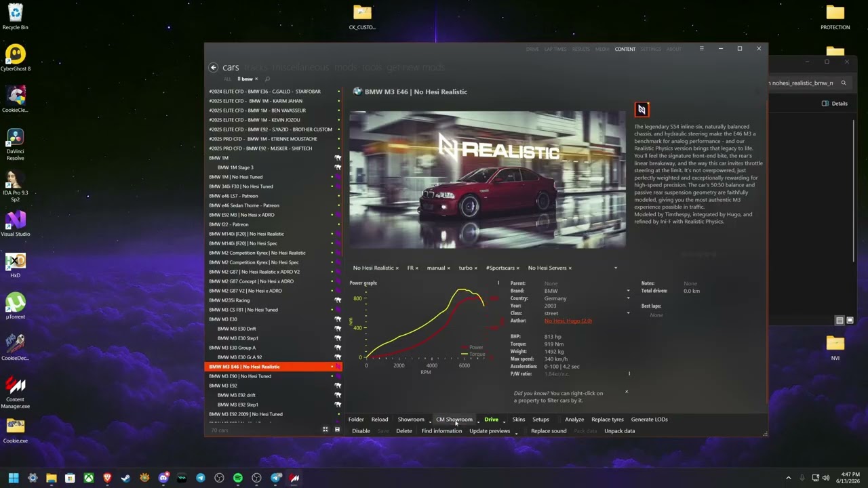Open the CK_CUSTO... desktop folder
Image resolution: width=868 pixels, height=488 pixels.
362,18
